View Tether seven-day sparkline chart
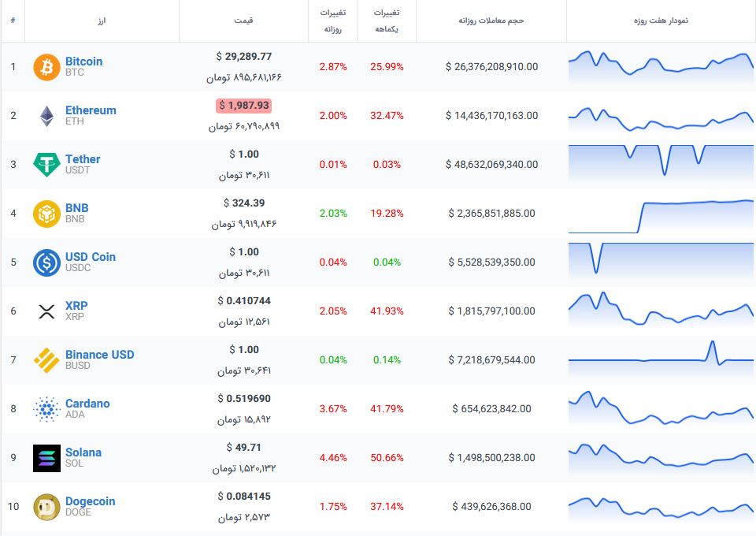The image size is (756, 536). [x=661, y=164]
